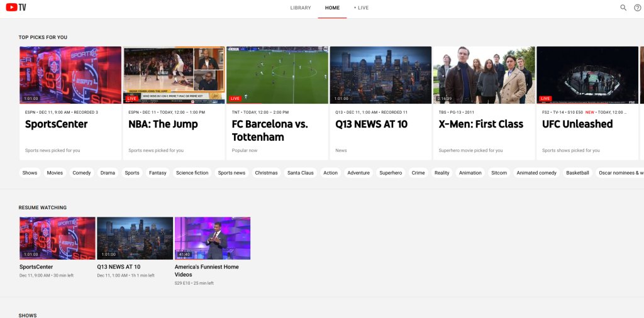
Task: Play the UFC Unleashed live thumbnail
Action: tap(587, 75)
